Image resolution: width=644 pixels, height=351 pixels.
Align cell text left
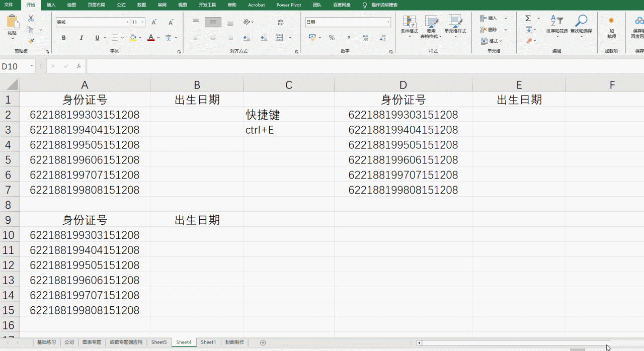click(x=196, y=38)
